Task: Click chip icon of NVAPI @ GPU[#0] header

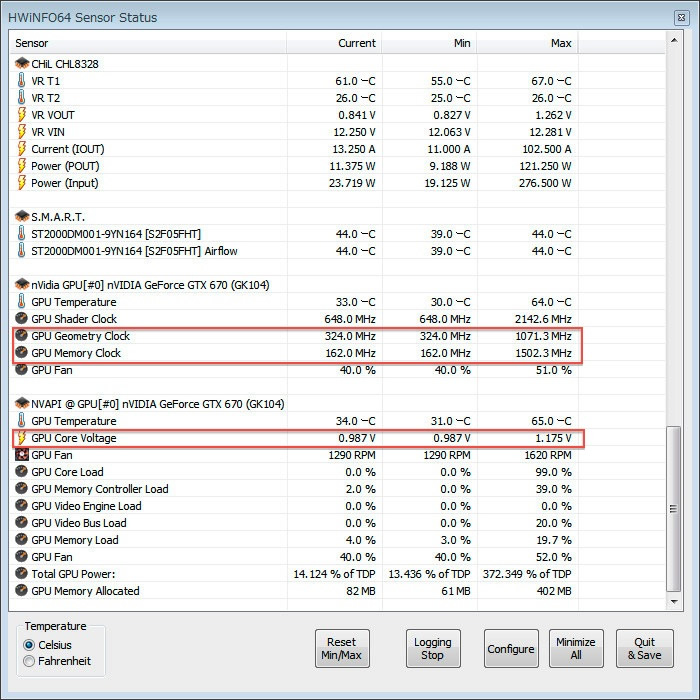Action: 21,404
